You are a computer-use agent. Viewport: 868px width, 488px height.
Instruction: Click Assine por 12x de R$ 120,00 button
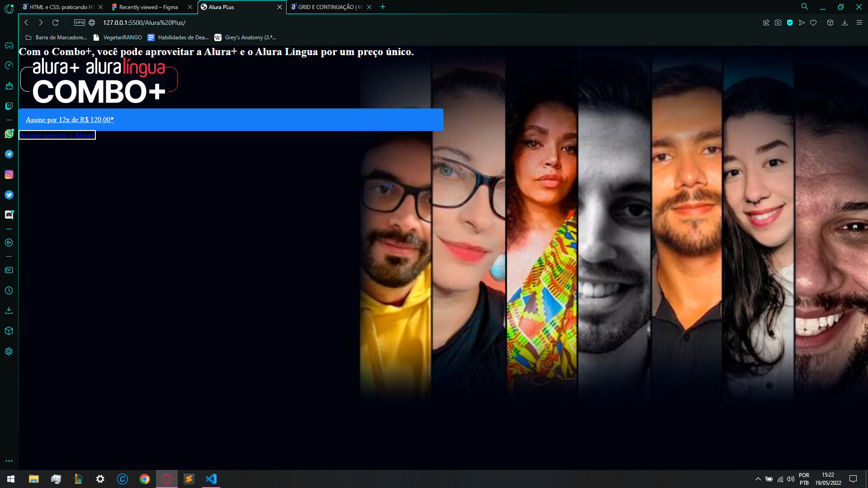[x=231, y=120]
